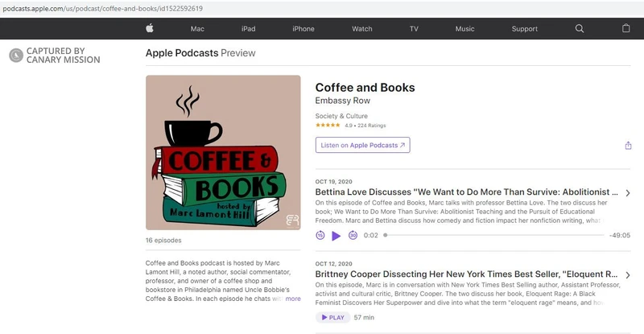Click the Apple logo in navigation bar
This screenshot has width=644, height=334.
pyautogui.click(x=150, y=28)
